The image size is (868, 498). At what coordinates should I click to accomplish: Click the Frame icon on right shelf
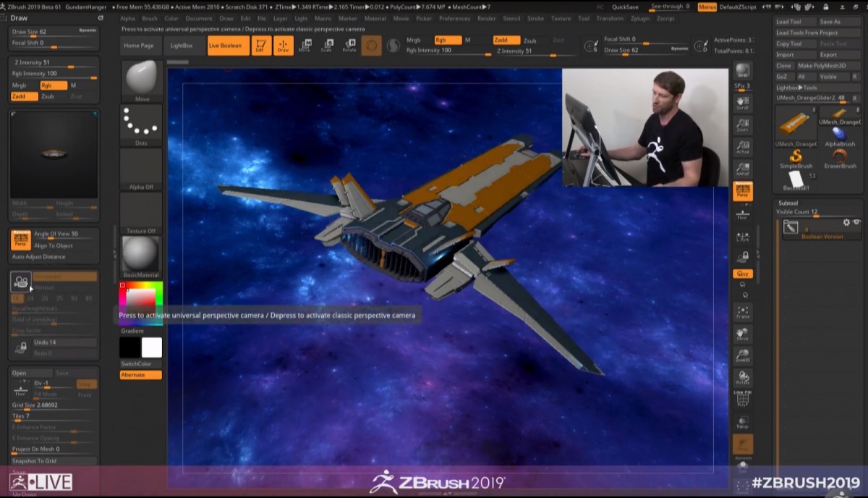coord(742,312)
